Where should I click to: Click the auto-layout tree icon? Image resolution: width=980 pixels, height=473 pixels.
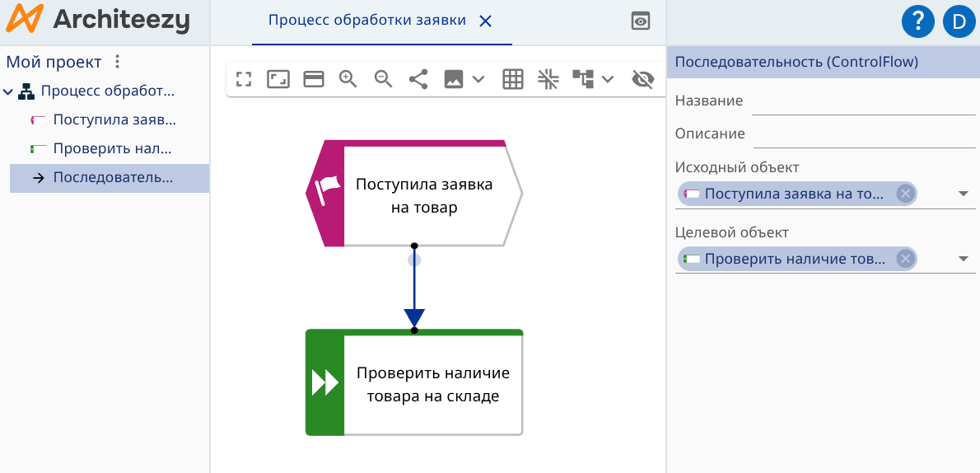(x=583, y=79)
